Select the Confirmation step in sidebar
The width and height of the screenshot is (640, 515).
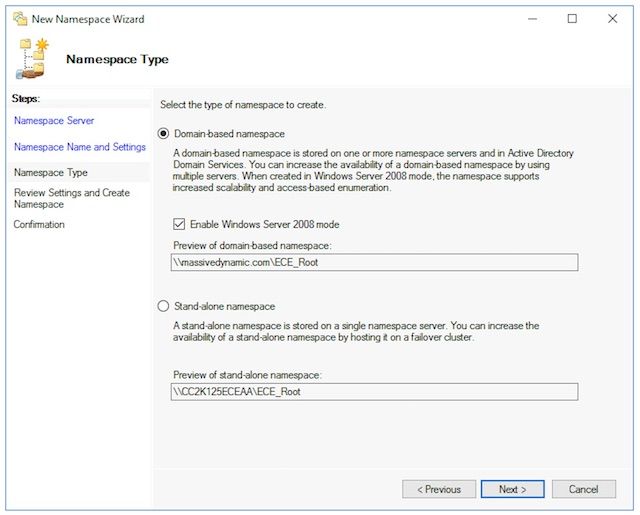39,224
